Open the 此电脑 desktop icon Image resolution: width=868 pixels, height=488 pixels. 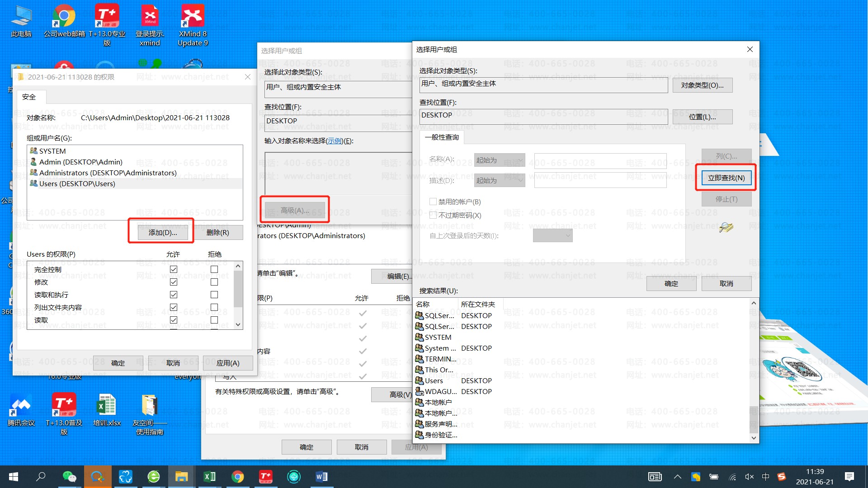pyautogui.click(x=21, y=21)
